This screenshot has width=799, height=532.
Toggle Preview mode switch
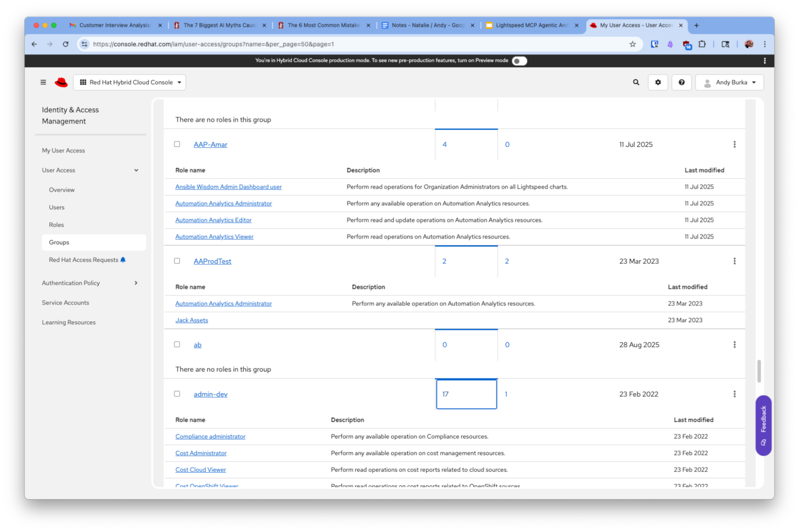pos(519,61)
